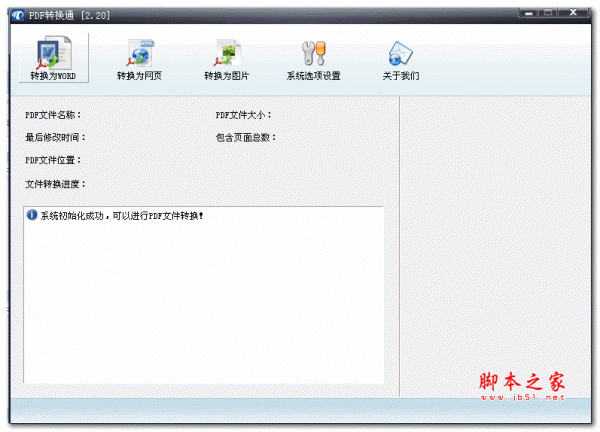Close the PDF转换通 window
The width and height of the screenshot is (600, 432).
pos(573,13)
